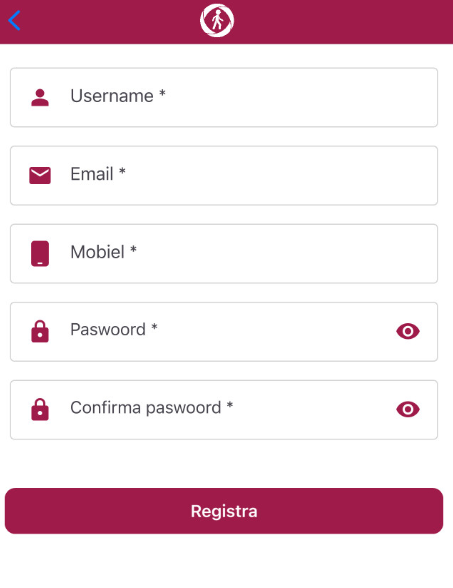
Task: Click the padlock icon beside Confirma pasword
Action: 40,410
